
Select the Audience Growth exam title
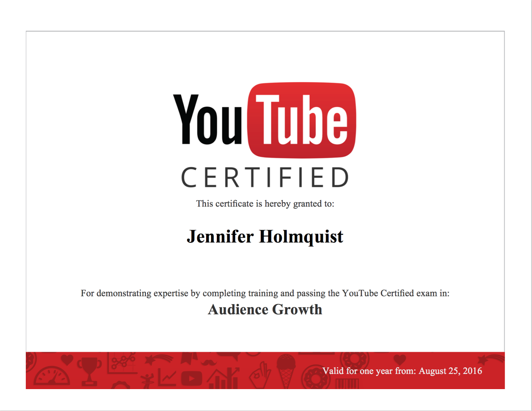[x=265, y=309]
